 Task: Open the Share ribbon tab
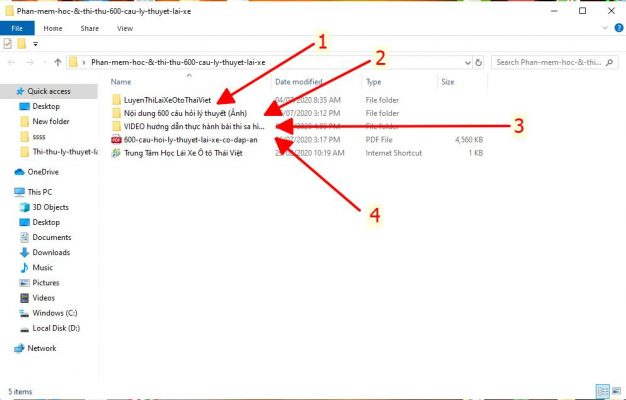pyautogui.click(x=89, y=28)
